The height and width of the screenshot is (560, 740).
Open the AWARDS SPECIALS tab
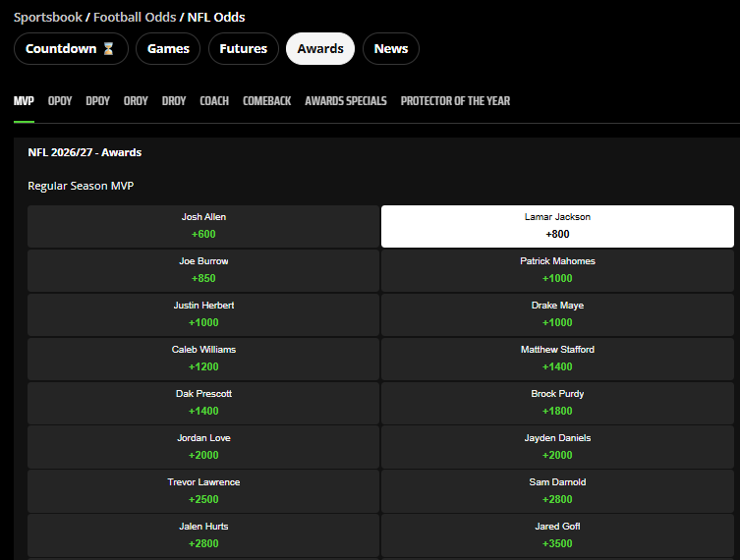click(346, 101)
